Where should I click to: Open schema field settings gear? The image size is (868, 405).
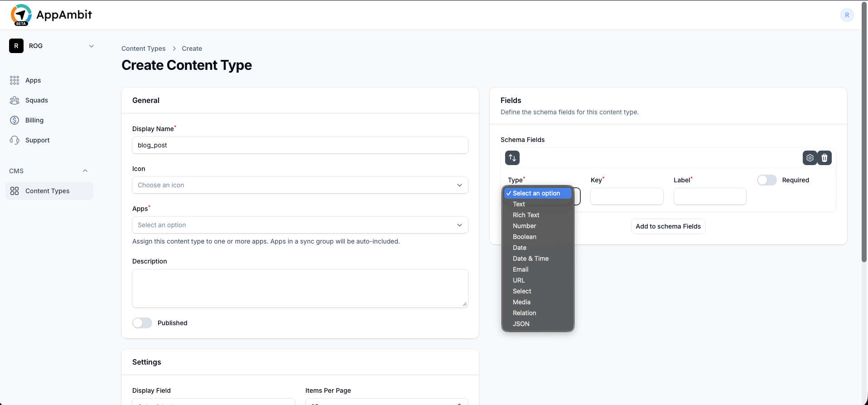click(810, 158)
